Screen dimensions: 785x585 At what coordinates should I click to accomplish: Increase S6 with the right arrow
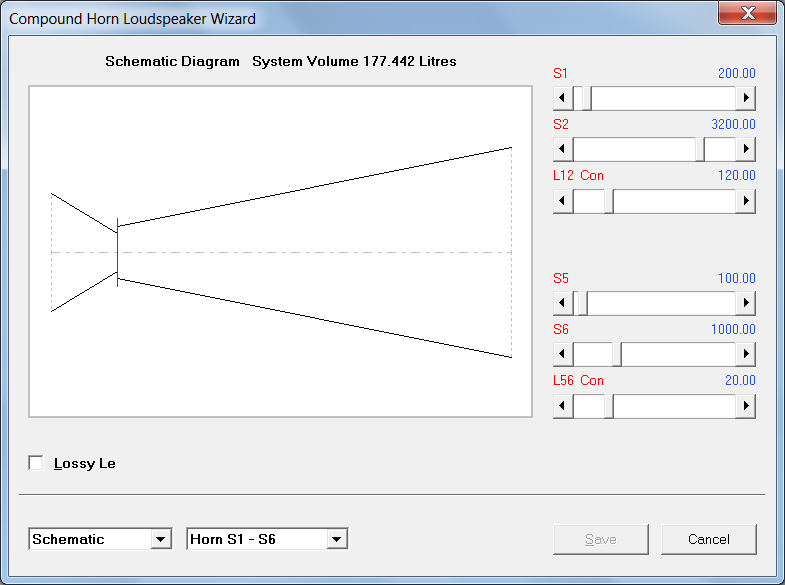click(x=745, y=354)
